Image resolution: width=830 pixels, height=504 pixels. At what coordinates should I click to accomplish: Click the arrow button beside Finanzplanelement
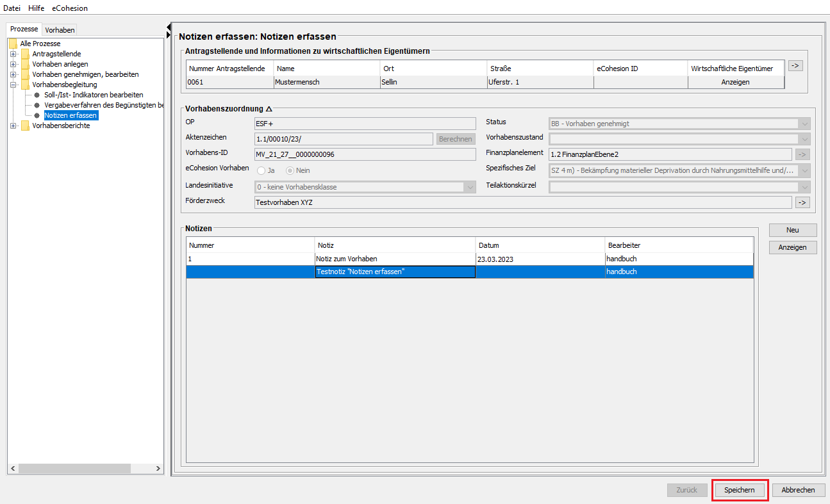coord(802,154)
